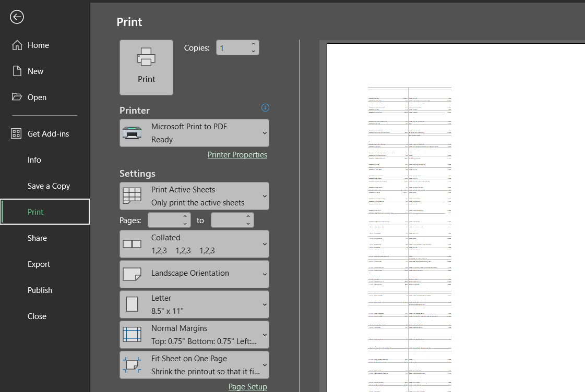
Task: Open the Printer Properties link
Action: pos(237,154)
